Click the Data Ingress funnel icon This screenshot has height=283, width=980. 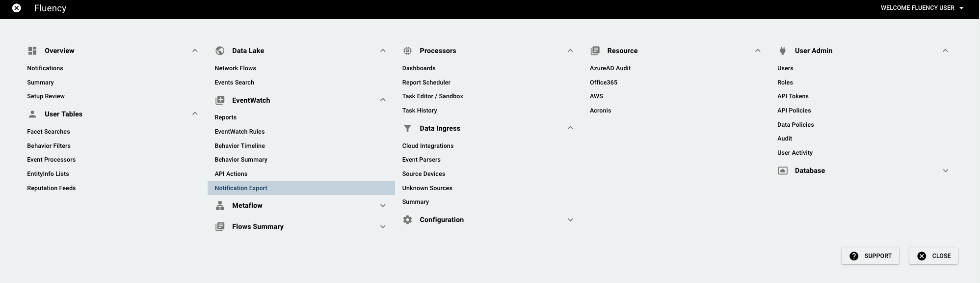click(x=407, y=128)
